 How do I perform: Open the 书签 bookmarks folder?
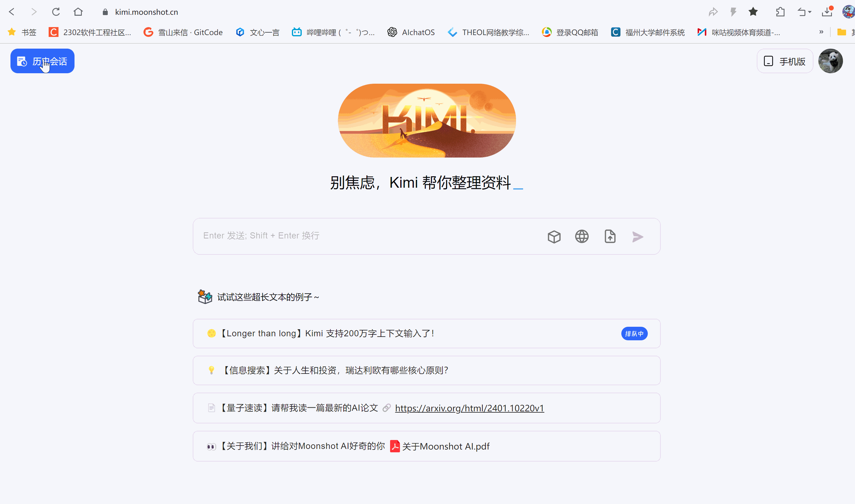click(22, 32)
